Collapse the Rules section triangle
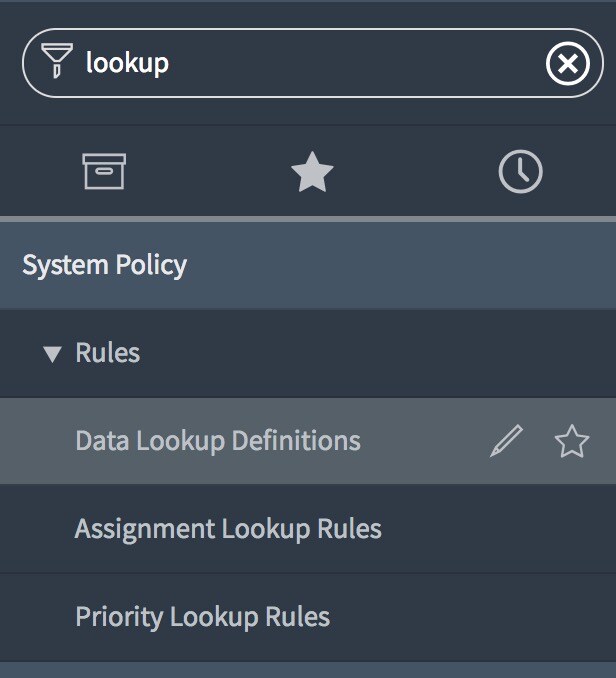The height and width of the screenshot is (678, 616). coord(52,354)
